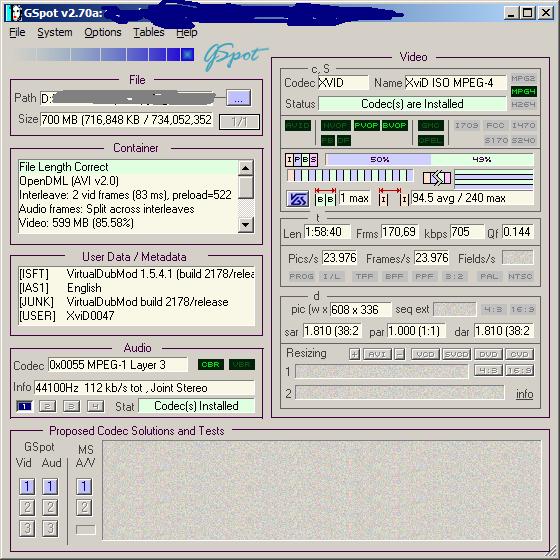Click up arrow of Container list scrollbar
560x560 pixels.
(x=246, y=168)
